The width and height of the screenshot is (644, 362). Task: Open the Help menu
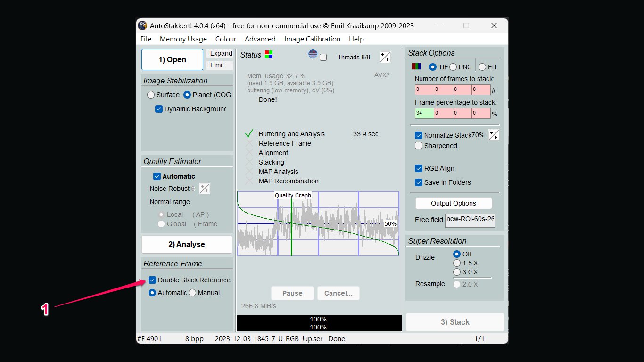(x=356, y=39)
